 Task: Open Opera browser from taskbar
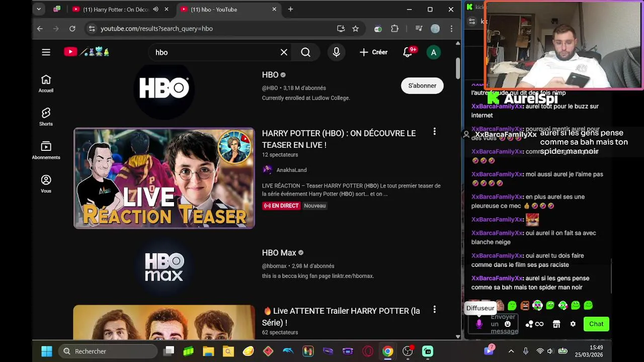tap(368, 351)
